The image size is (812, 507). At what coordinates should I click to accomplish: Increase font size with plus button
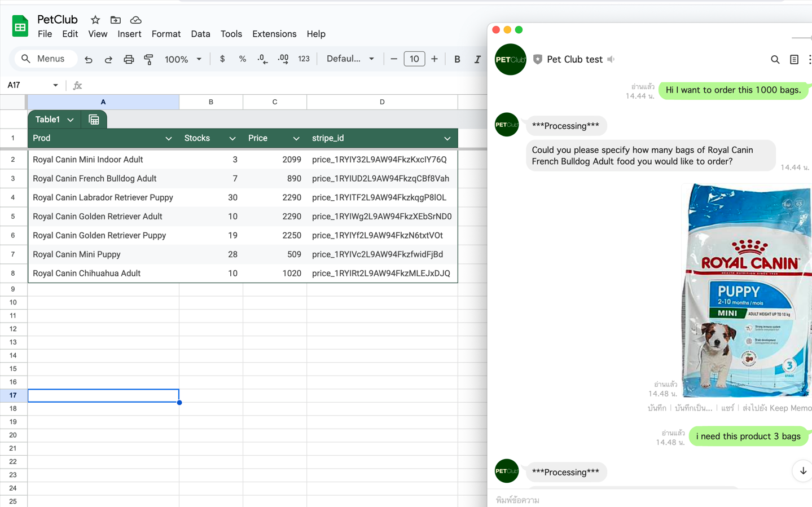click(x=434, y=59)
